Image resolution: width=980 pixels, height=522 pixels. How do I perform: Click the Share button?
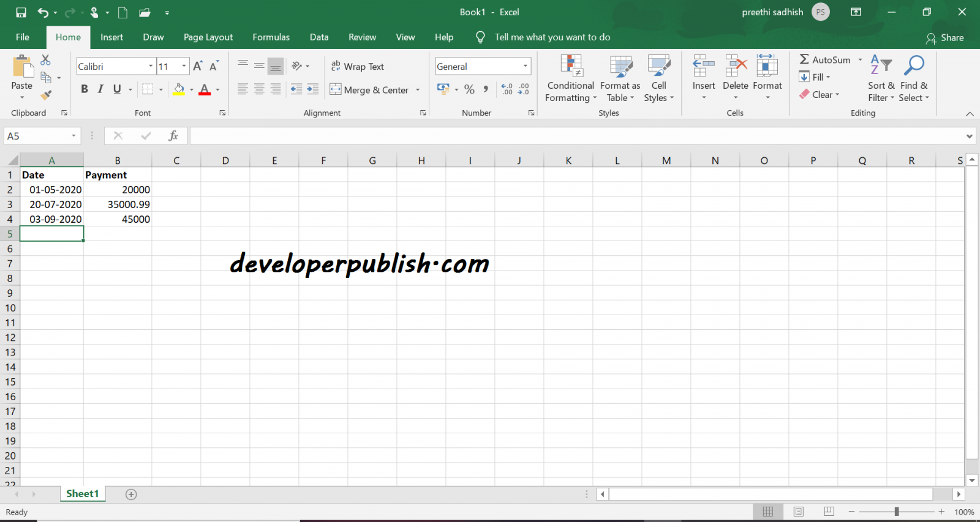[944, 38]
